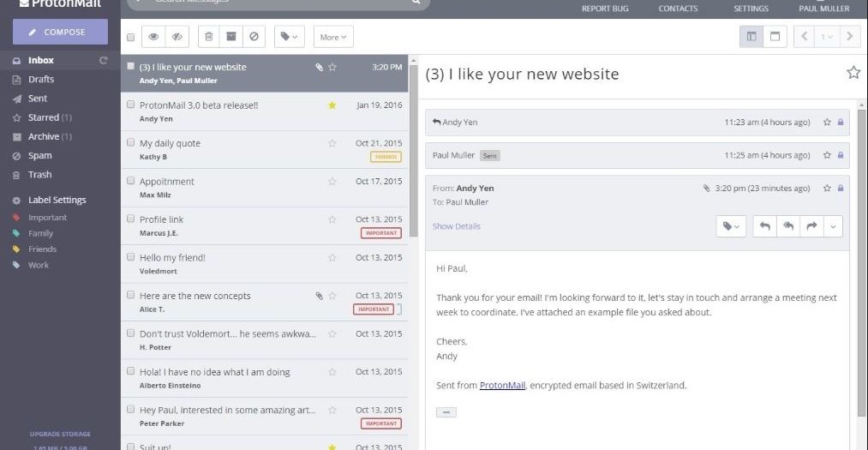Expand quoted text ellipsis button

(x=446, y=412)
